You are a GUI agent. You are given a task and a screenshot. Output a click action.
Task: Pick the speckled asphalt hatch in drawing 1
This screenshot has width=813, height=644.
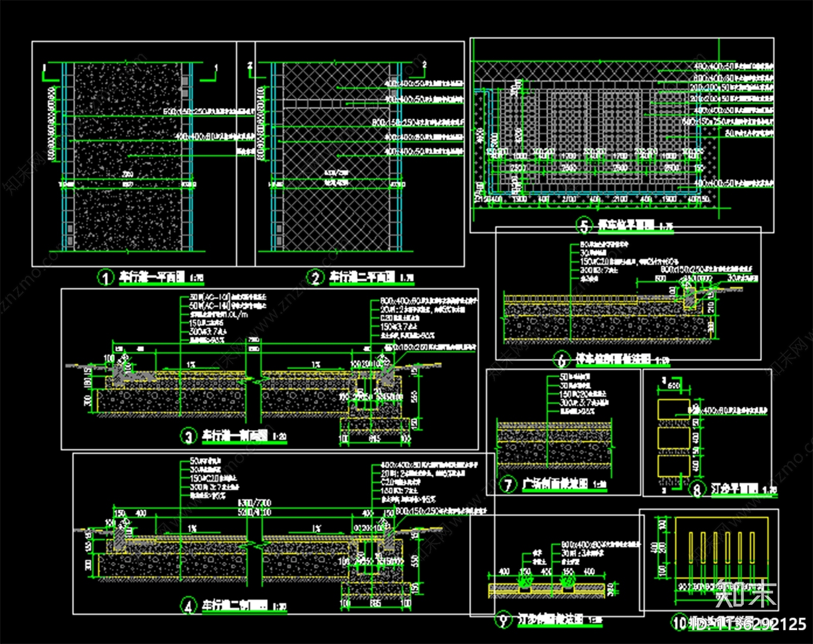point(127,156)
